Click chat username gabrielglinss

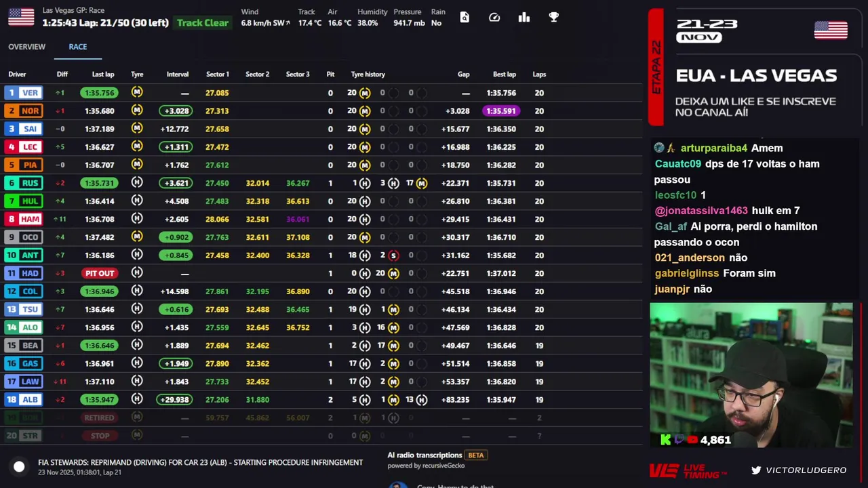(x=687, y=273)
